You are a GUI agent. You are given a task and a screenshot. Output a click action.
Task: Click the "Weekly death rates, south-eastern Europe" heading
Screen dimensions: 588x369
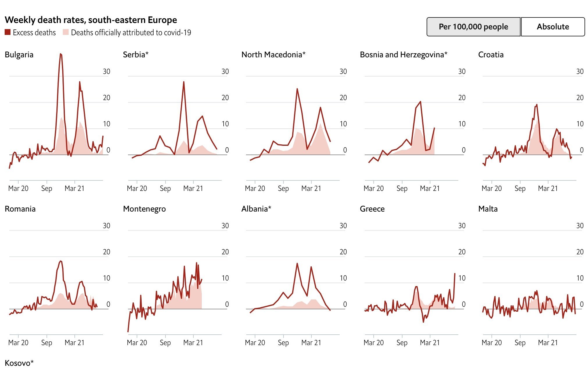pos(91,20)
